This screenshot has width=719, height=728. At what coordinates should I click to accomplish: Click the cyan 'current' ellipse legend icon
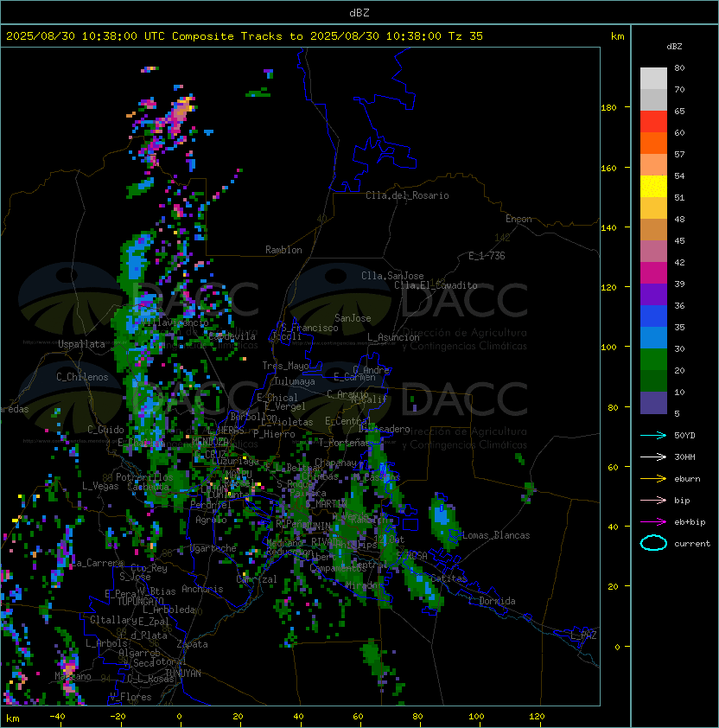[653, 543]
